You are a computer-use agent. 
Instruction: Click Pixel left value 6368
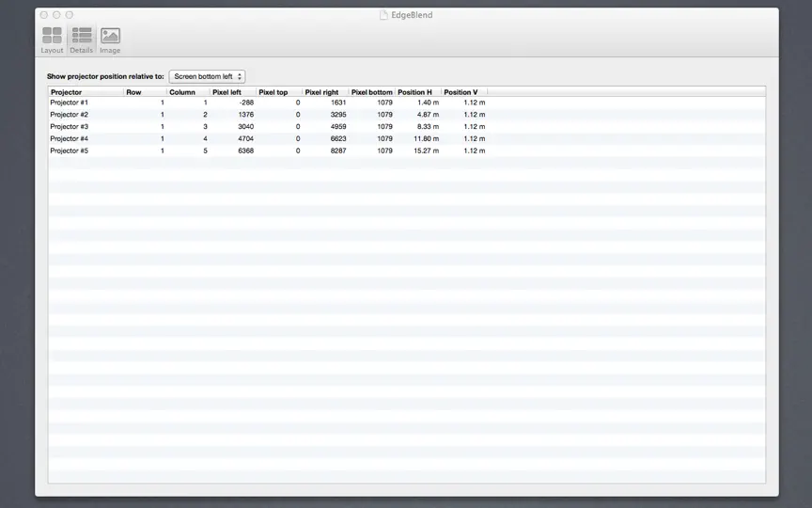(246, 151)
